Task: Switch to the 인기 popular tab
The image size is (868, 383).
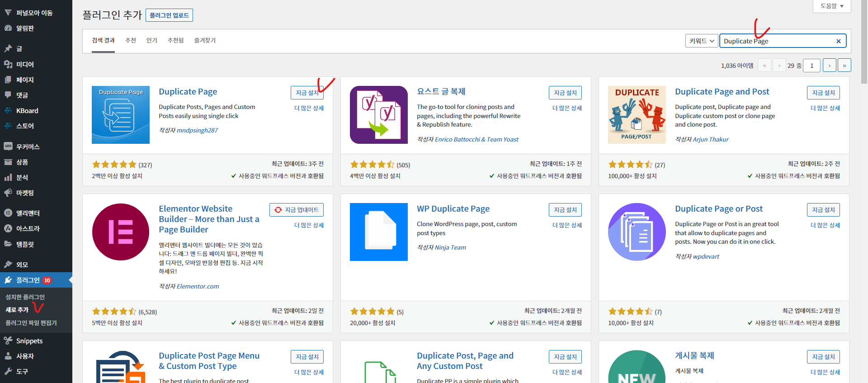Action: point(152,40)
